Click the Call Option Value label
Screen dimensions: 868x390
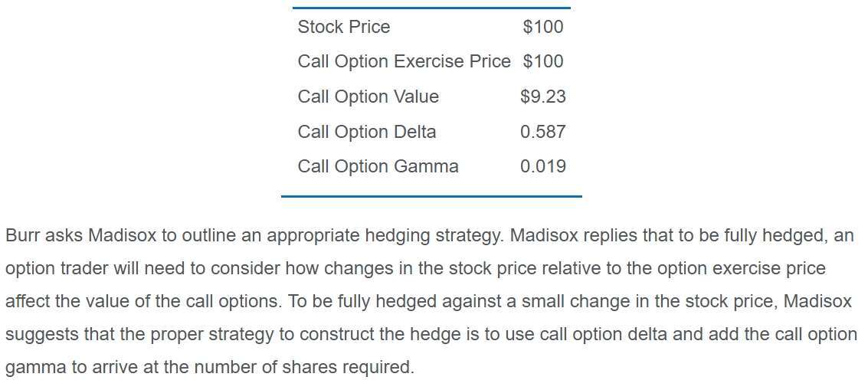pos(368,97)
